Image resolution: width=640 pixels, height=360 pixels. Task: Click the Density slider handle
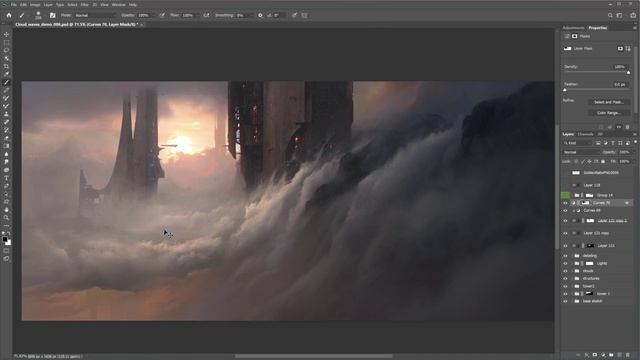tap(629, 73)
